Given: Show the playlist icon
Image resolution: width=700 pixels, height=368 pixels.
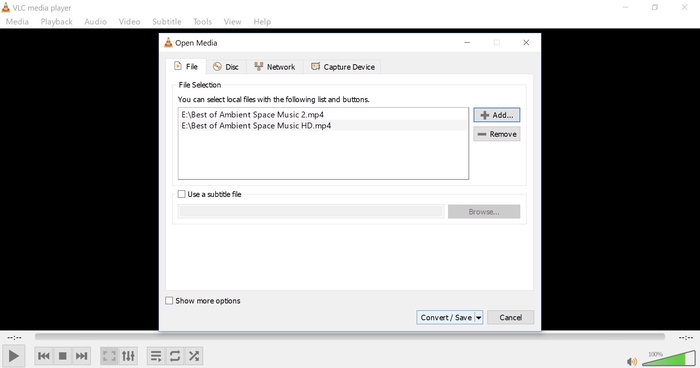Looking at the screenshot, I should (156, 356).
